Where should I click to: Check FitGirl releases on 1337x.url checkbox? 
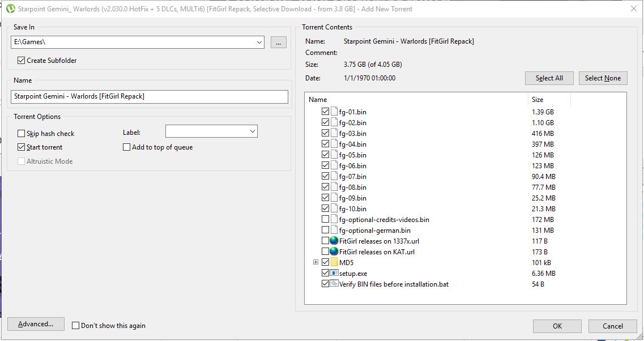pos(325,240)
